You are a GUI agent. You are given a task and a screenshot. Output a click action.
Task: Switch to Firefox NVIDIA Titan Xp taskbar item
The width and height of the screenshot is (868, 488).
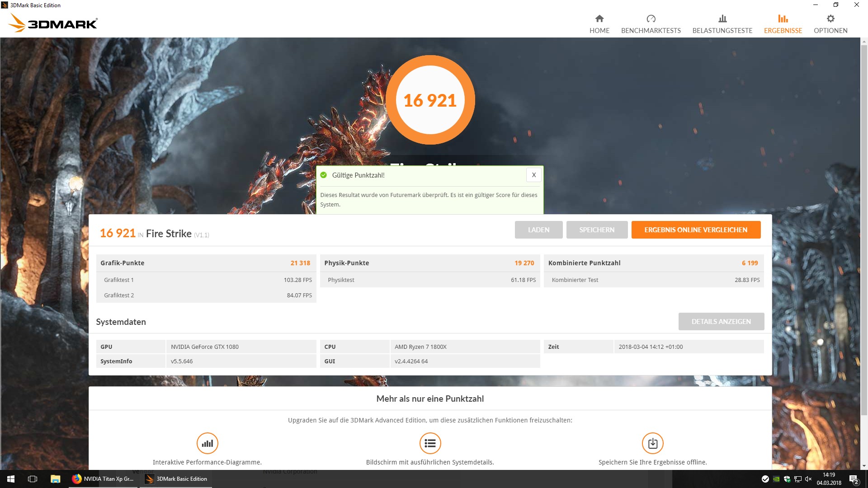click(x=103, y=479)
